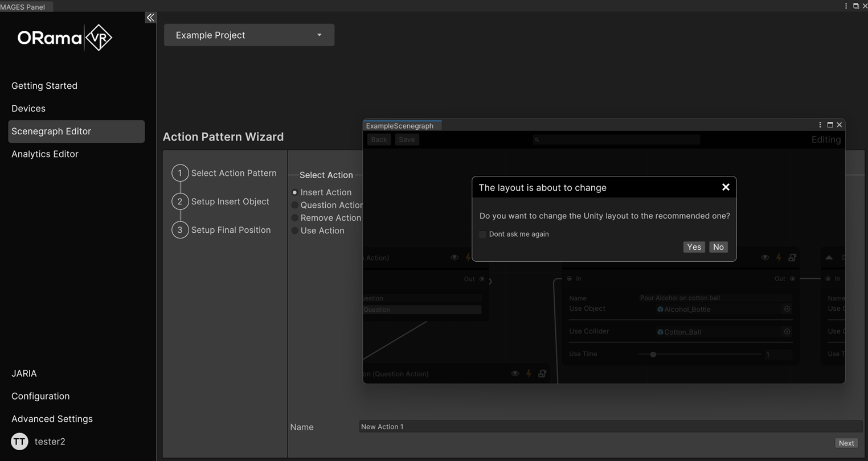Click the lightning icon on the Pour Alcohol node
The height and width of the screenshot is (461, 868).
[779, 257]
